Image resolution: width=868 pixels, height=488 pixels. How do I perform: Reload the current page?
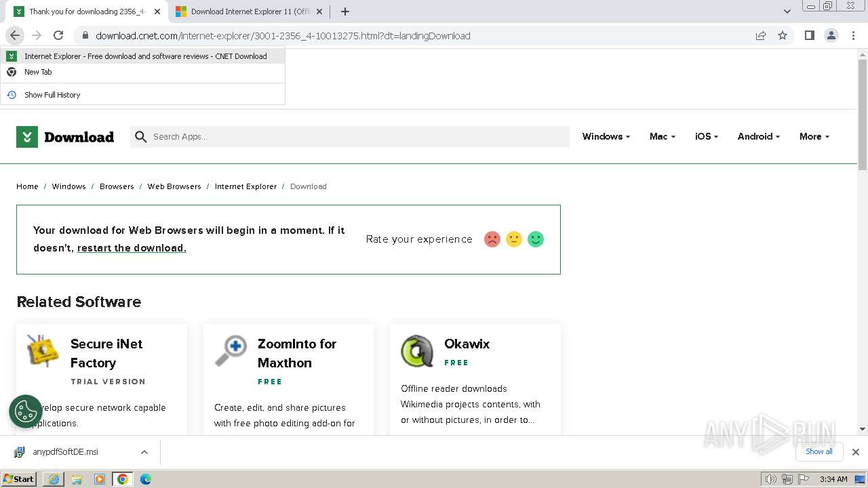58,35
